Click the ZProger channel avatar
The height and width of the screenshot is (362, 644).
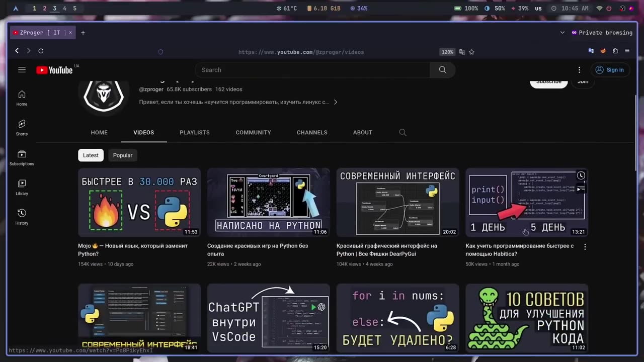click(x=104, y=96)
